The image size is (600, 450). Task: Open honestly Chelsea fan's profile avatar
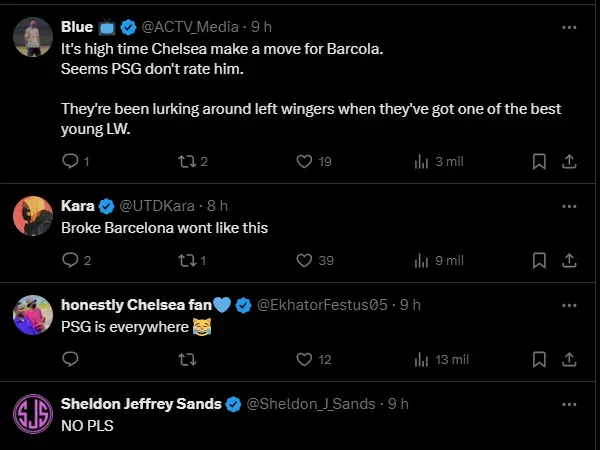(x=33, y=315)
